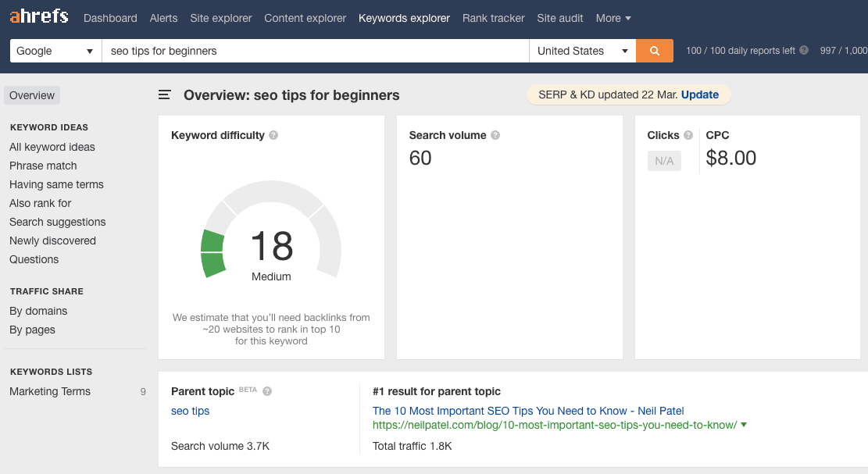Open Neil Patel's 10 Most Important SEO Tips result
Viewport: 868px width, 474px height.
click(528, 411)
